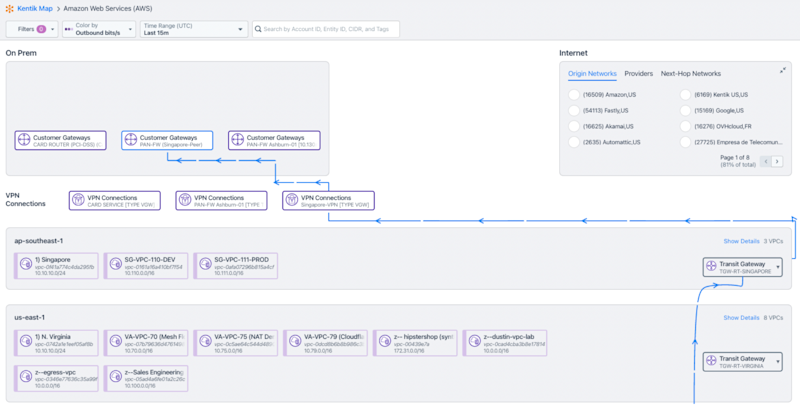Click the 10.70.0.0/16 CIDR text

click(x=139, y=351)
